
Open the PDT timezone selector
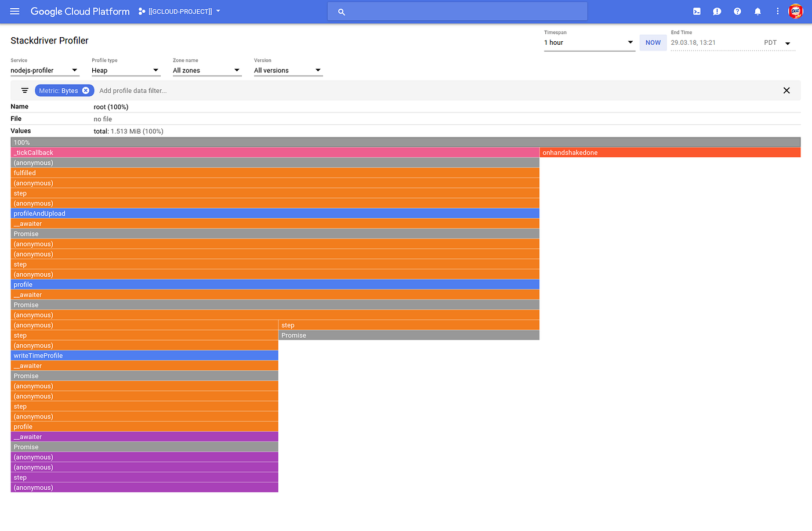click(777, 42)
